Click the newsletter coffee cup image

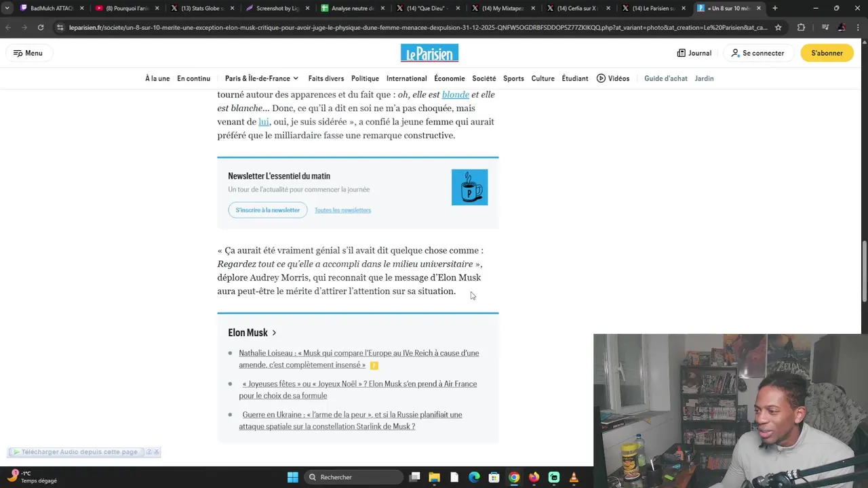coord(469,187)
